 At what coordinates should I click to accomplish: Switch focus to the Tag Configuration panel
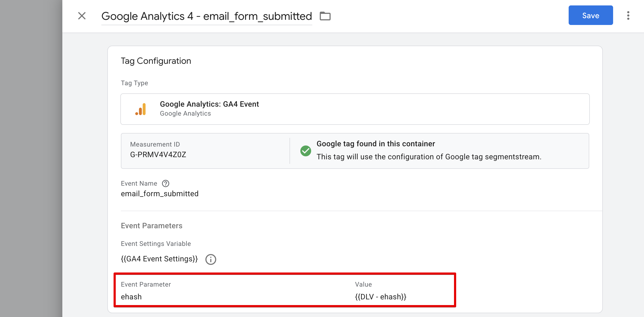coord(156,61)
